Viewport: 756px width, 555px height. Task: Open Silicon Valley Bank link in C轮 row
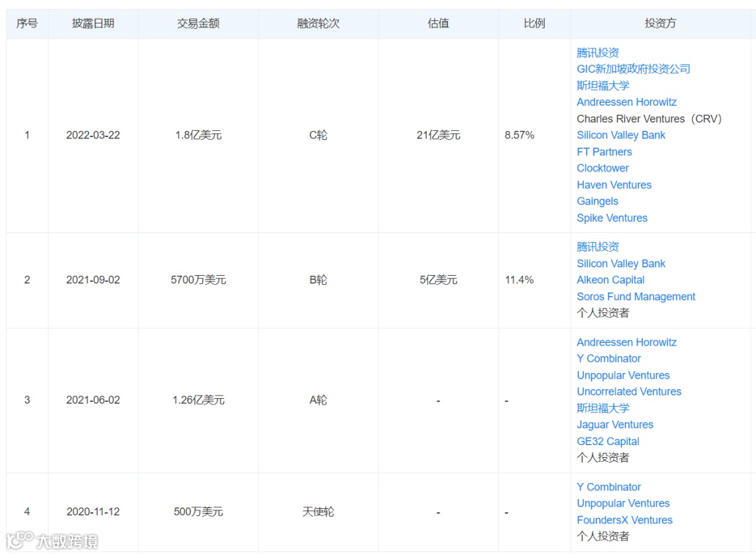[620, 135]
